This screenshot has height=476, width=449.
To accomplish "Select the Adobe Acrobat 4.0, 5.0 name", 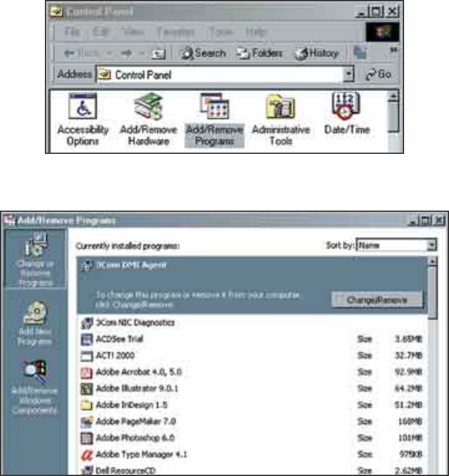I will point(138,372).
